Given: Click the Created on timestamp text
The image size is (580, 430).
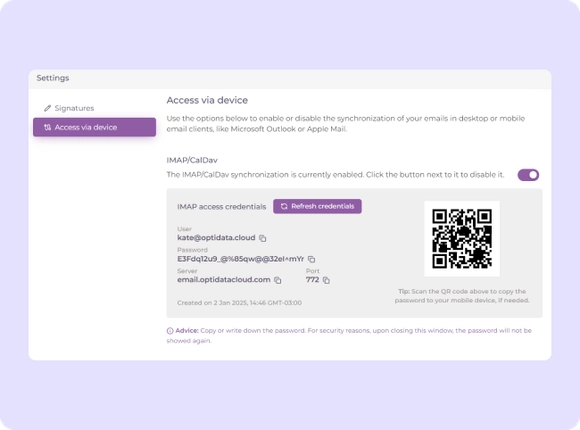Looking at the screenshot, I should [x=239, y=303].
